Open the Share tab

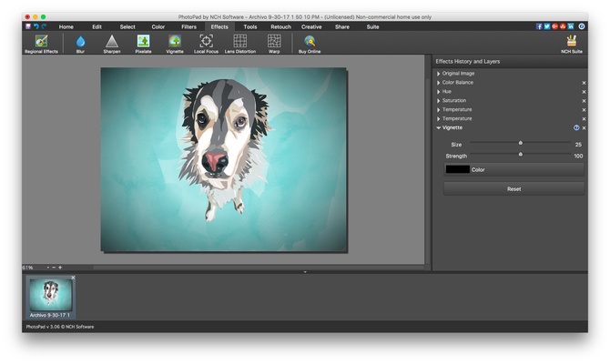tap(342, 26)
